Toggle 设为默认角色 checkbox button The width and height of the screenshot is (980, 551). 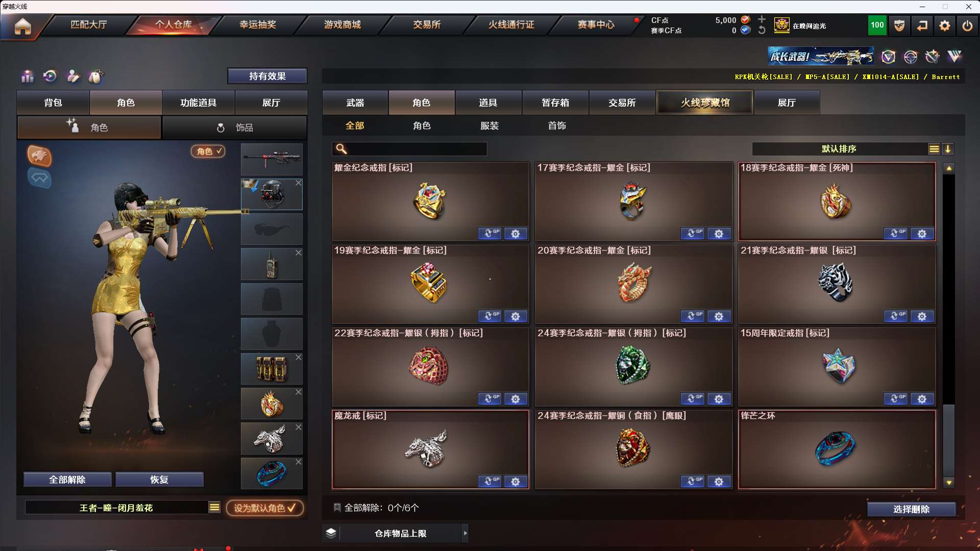point(265,508)
